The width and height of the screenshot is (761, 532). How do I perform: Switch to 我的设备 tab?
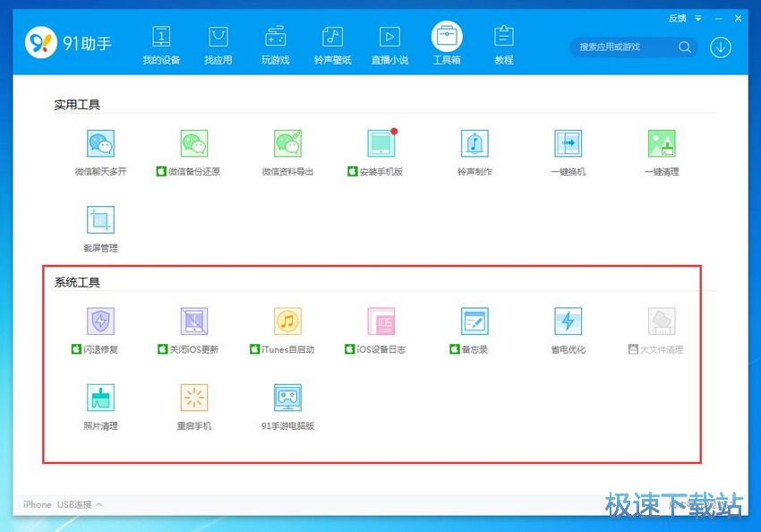(161, 46)
